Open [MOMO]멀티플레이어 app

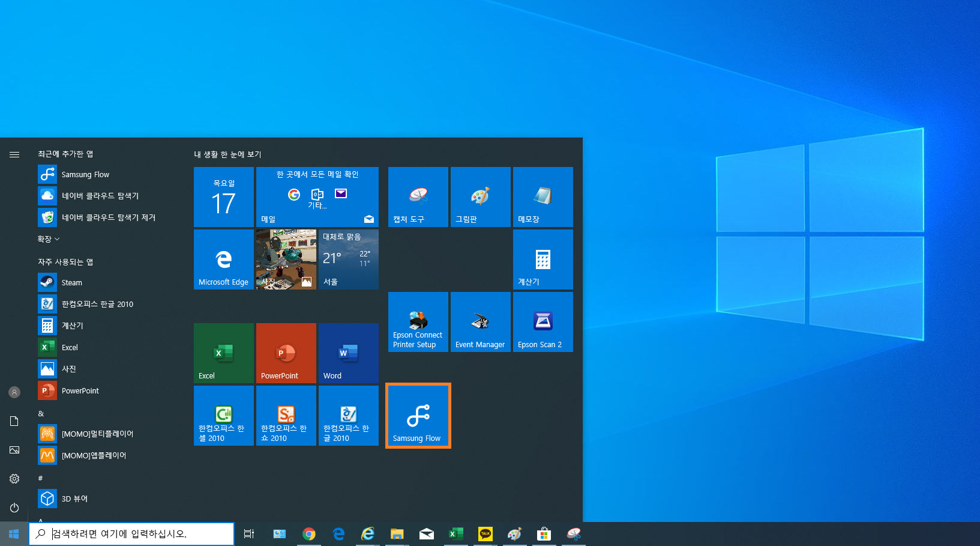tap(108, 434)
